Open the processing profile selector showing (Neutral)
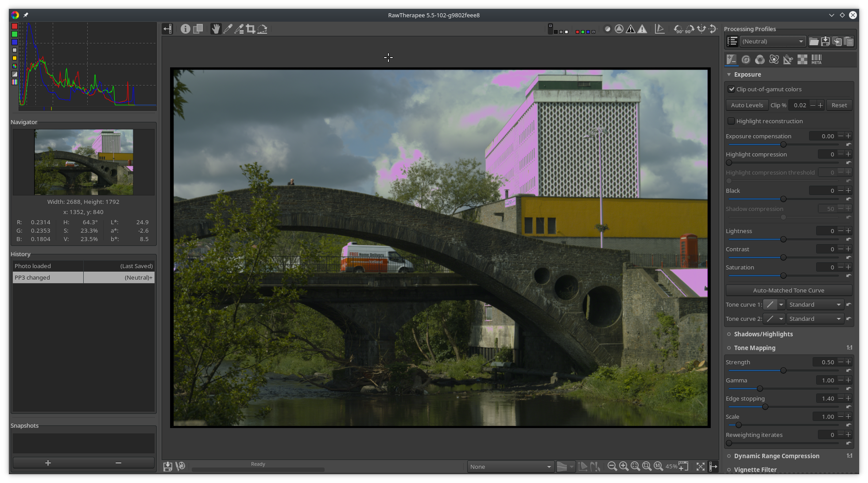The image size is (868, 483). pos(773,41)
